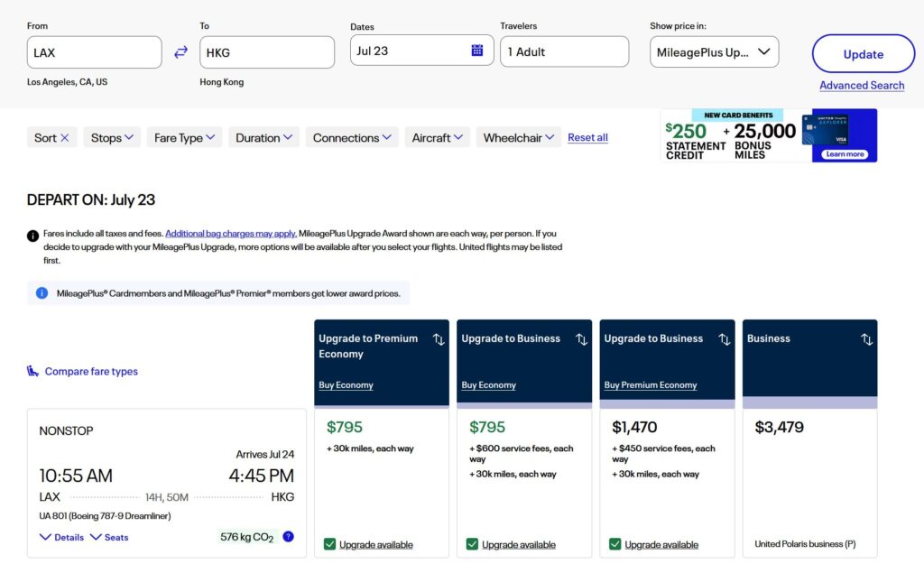Toggle Upgrade available checkbox under Premium Economy $795

coord(330,544)
